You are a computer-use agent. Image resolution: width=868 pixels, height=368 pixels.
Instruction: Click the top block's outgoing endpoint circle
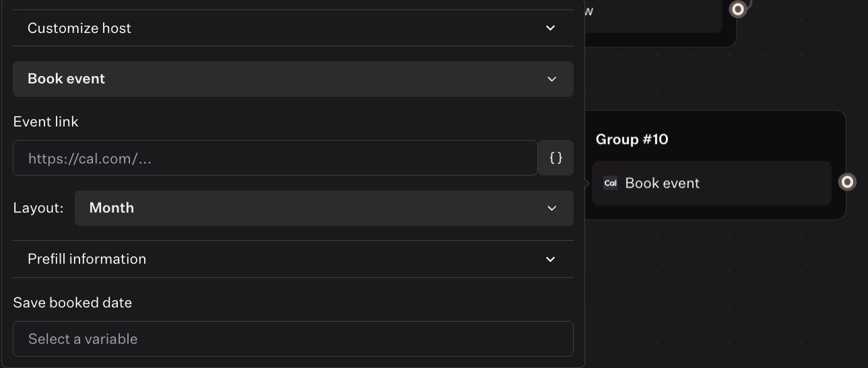[x=738, y=9]
